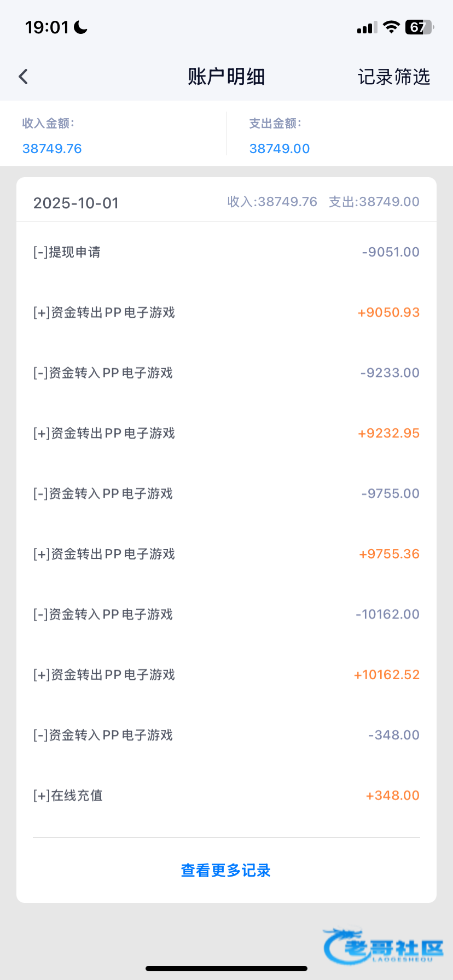Tap the battery indicator icon
This screenshot has width=453, height=980.
tap(419, 27)
